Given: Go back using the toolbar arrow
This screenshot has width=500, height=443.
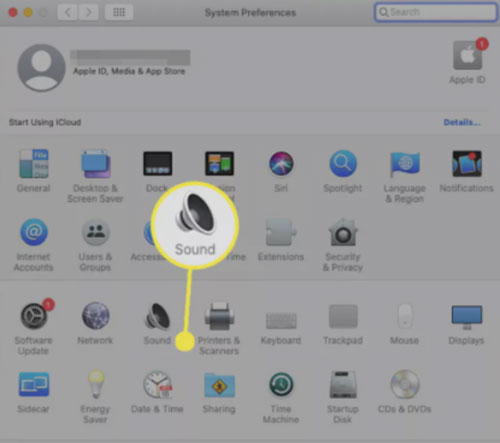Looking at the screenshot, I should pos(68,12).
